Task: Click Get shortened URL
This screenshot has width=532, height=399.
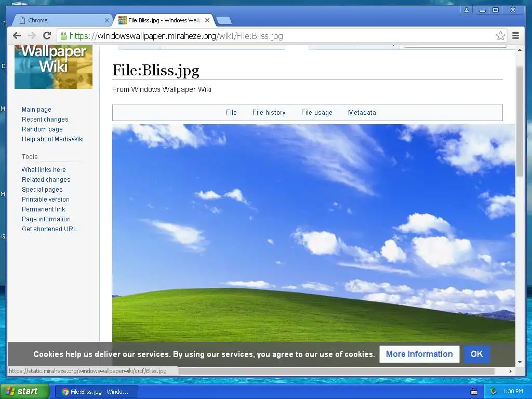Action: tap(49, 229)
